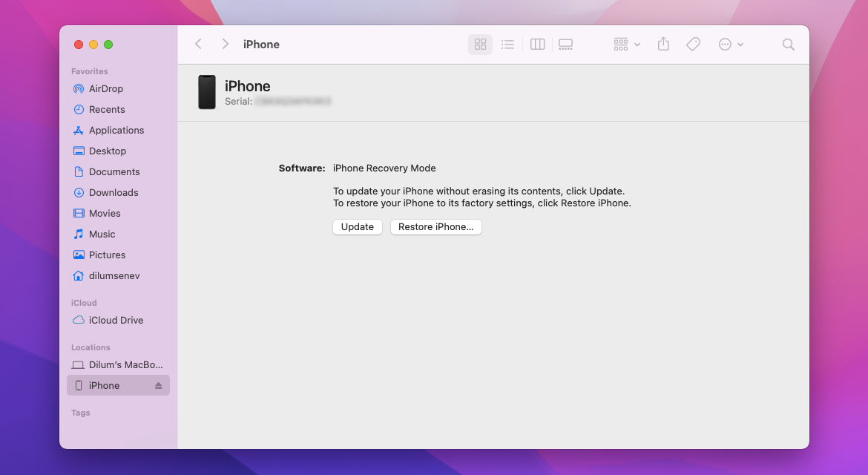Click the back navigation chevron
This screenshot has height=475, width=868.
(x=198, y=44)
